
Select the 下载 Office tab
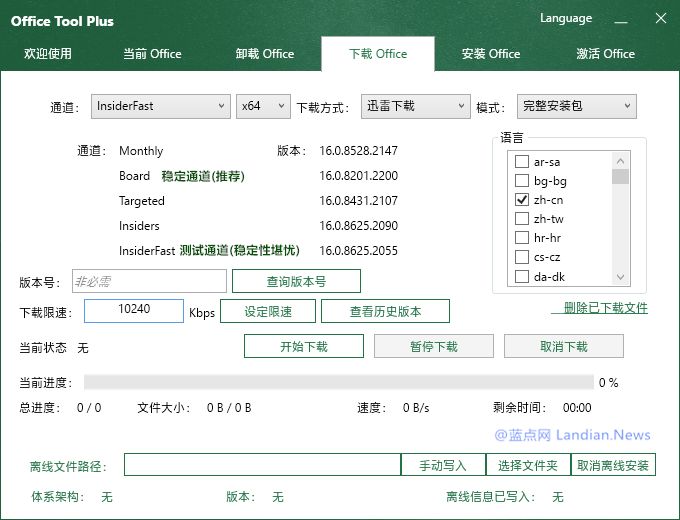click(378, 54)
